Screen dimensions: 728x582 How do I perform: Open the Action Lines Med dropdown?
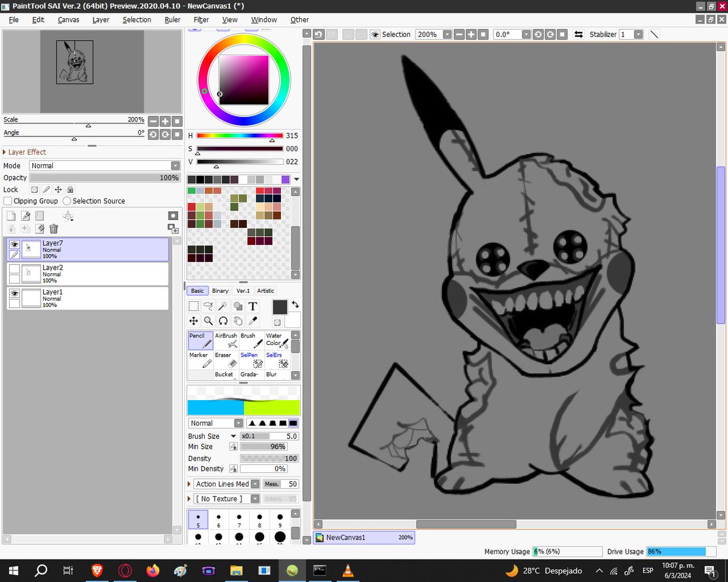[x=227, y=484]
